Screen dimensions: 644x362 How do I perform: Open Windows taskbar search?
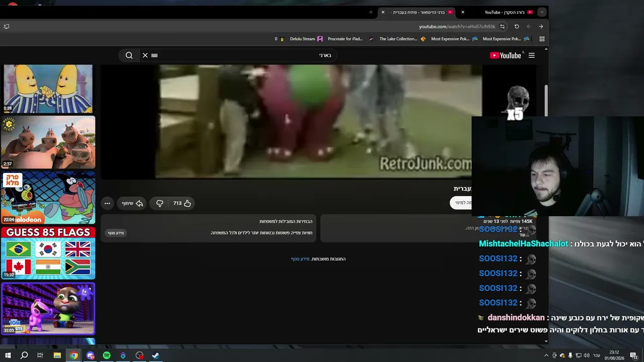coord(24,355)
